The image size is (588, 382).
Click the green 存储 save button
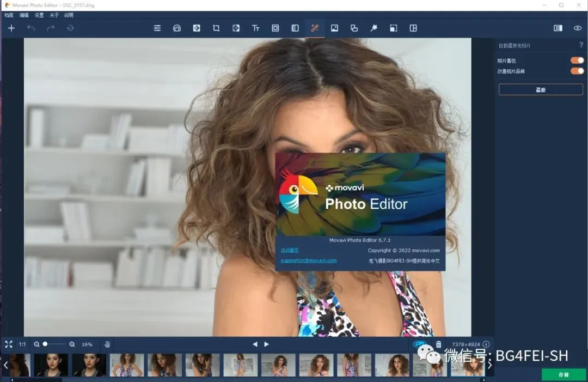point(563,374)
